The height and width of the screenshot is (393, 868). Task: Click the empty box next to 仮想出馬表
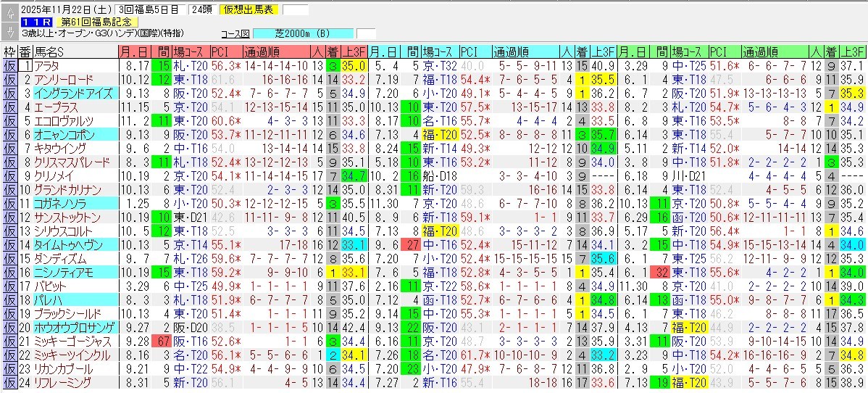(x=295, y=10)
